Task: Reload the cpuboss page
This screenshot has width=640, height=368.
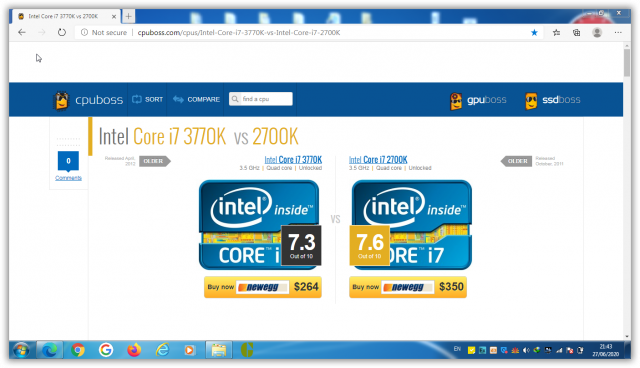Action: 62,33
